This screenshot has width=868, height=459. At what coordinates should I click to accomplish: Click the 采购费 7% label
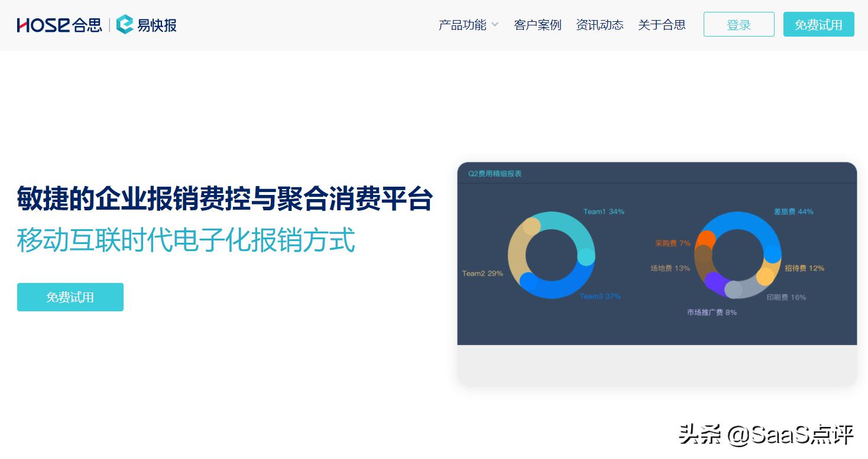672,243
